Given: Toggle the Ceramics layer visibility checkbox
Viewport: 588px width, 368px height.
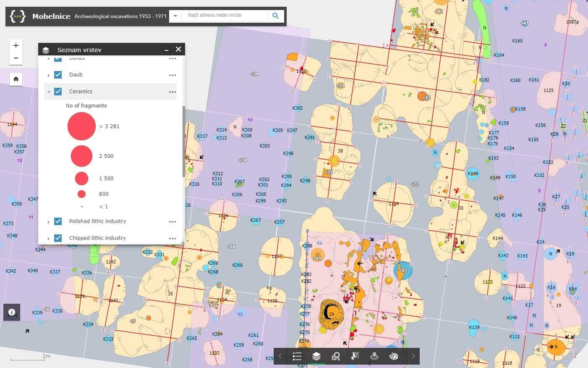Looking at the screenshot, I should pyautogui.click(x=58, y=91).
